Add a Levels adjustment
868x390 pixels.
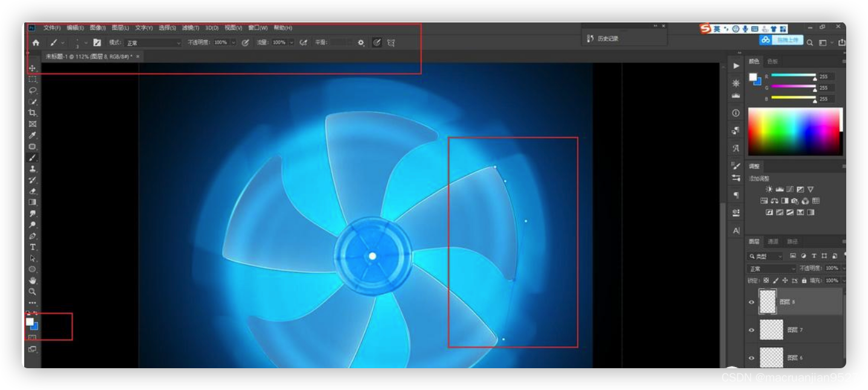tap(780, 190)
